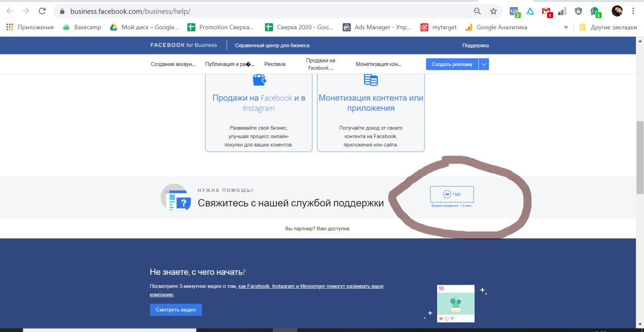644x332 pixels.
Task: Click the shopping bag icon on sales card
Action: coord(259,80)
